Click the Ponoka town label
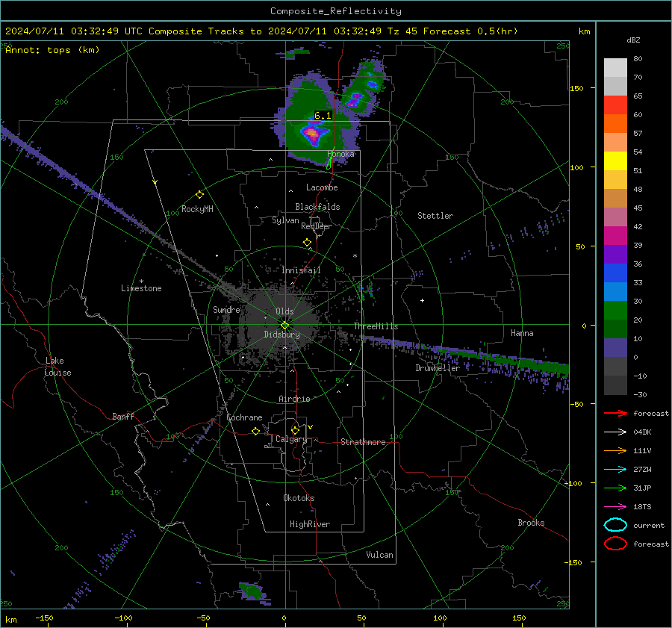This screenshot has height=628, width=672. [x=340, y=154]
